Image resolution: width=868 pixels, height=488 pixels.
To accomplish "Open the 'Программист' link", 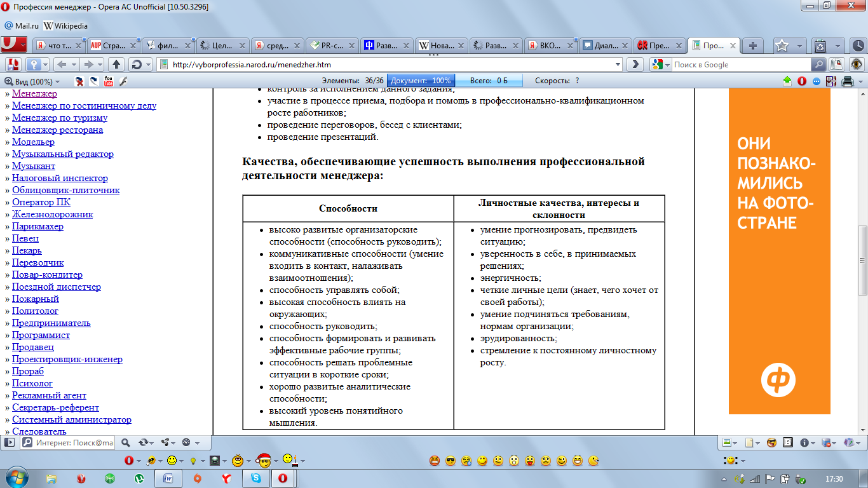I will point(41,335).
